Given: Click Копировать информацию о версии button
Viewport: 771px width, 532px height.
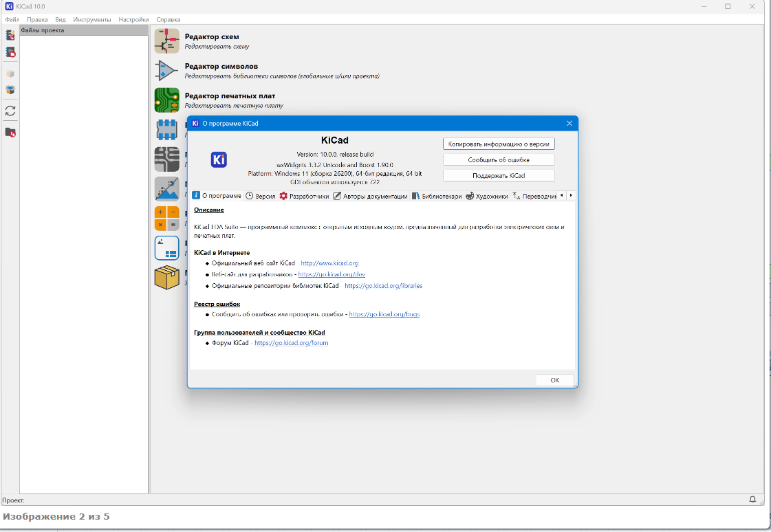Looking at the screenshot, I should (499, 144).
